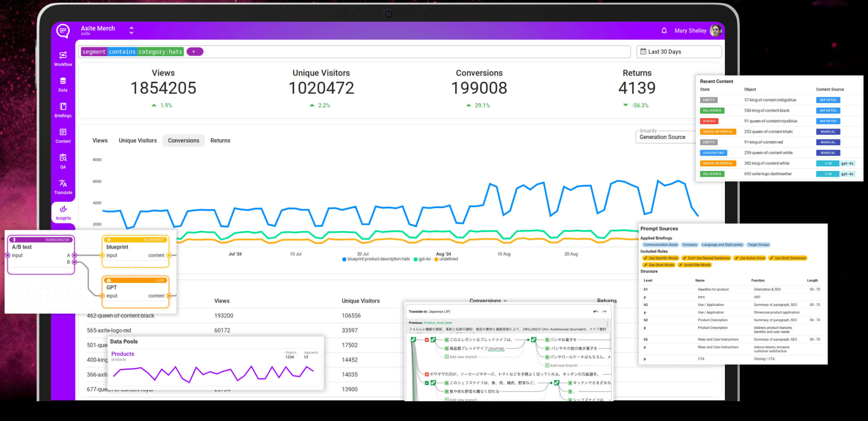
Task: Click the icon on blueprint node header
Action: (109, 240)
